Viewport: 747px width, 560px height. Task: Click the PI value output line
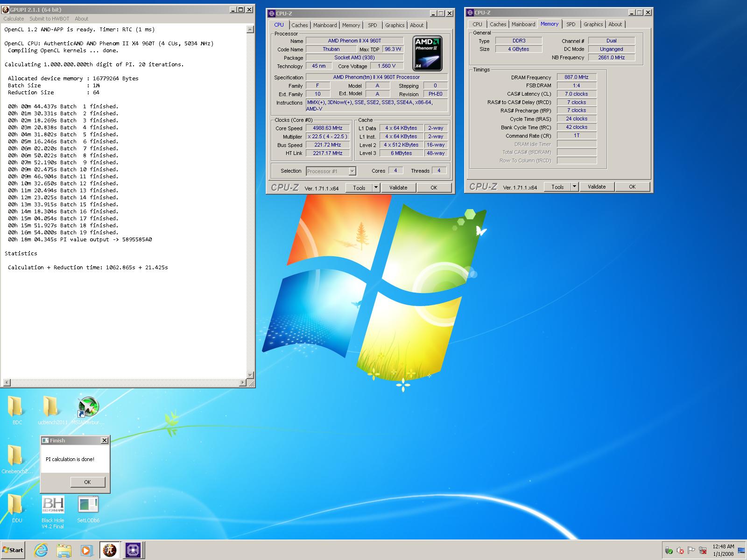pos(80,239)
